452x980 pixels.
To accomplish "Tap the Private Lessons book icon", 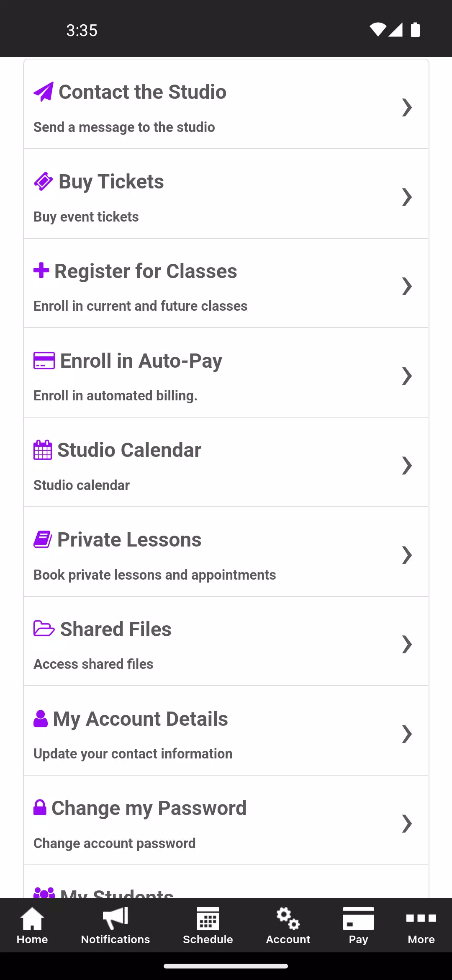I will point(43,539).
